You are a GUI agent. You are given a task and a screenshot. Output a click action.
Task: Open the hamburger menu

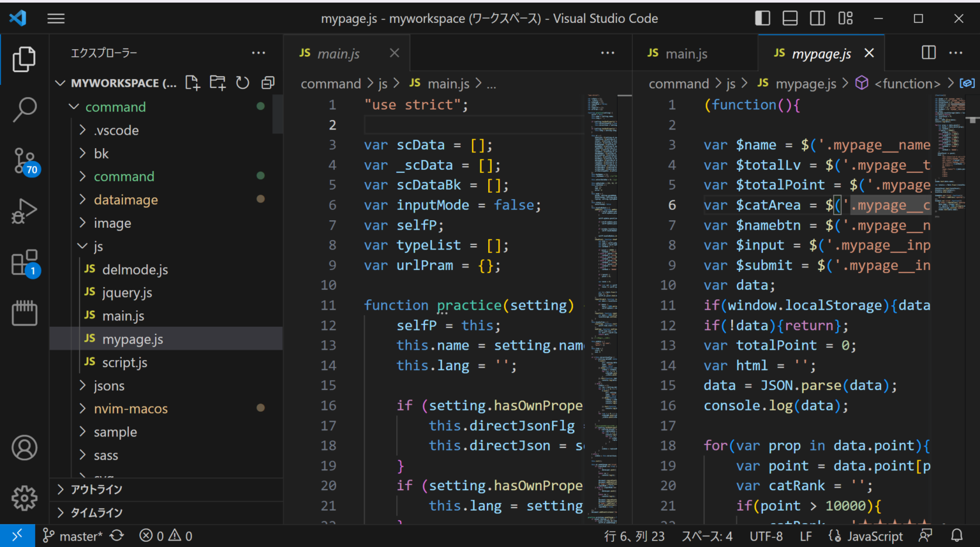(56, 18)
